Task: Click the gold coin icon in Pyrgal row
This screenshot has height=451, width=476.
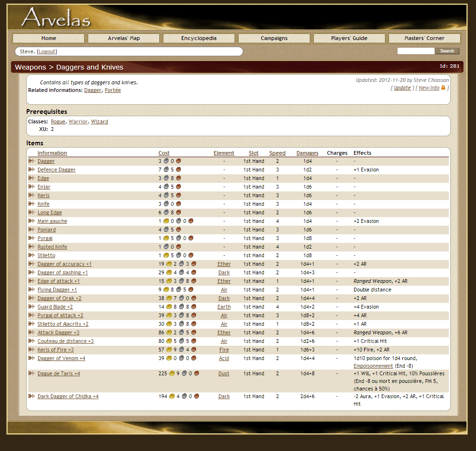Action: (166, 238)
